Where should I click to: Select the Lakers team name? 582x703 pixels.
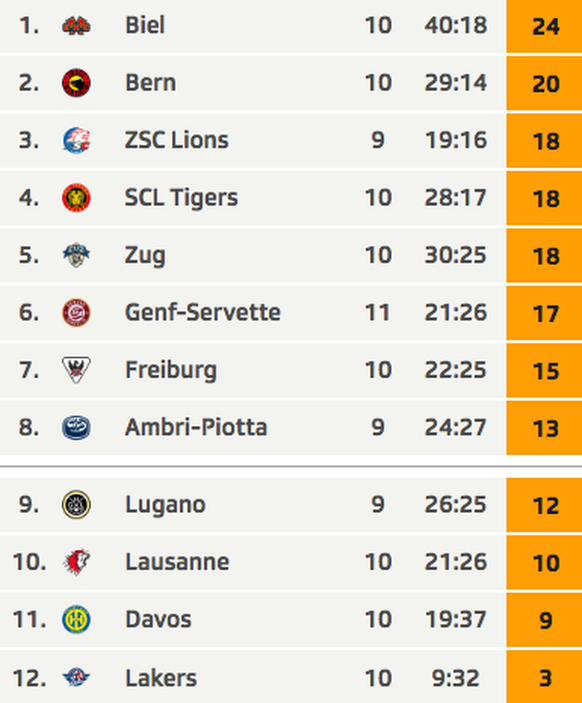pos(161,678)
